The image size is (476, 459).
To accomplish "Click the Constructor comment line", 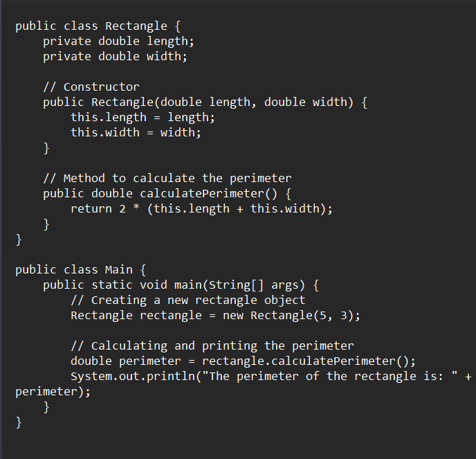I will (91, 87).
